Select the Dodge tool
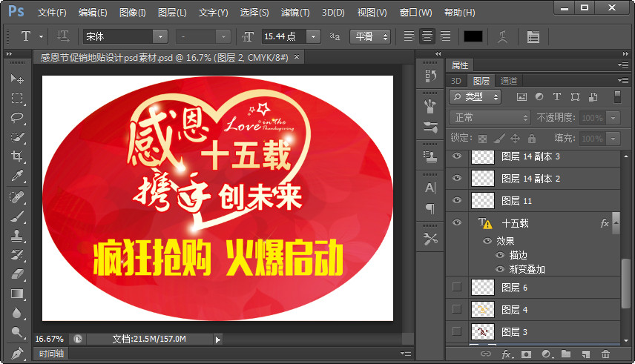The image size is (635, 364). [x=17, y=332]
